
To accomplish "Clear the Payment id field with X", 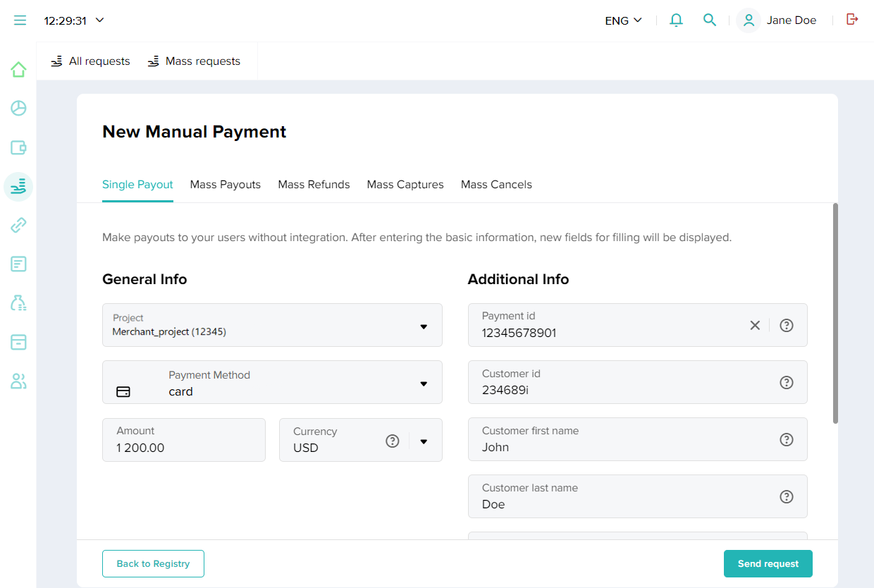I will (x=755, y=325).
